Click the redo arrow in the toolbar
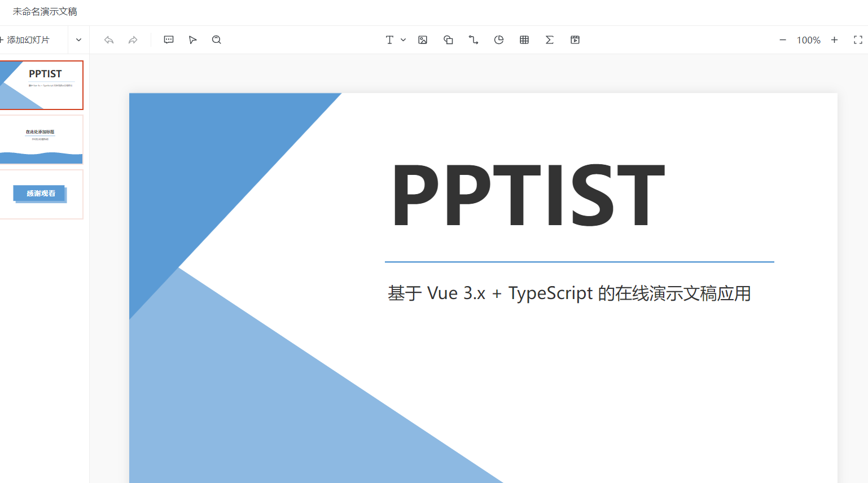The width and height of the screenshot is (868, 483). click(133, 39)
